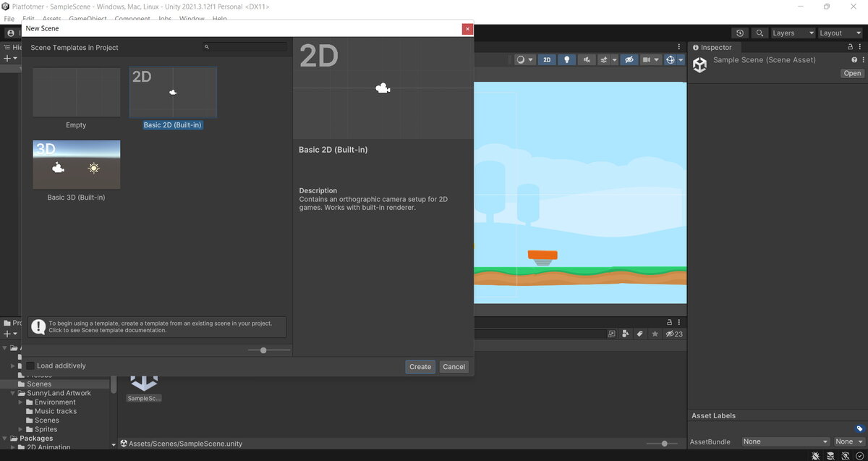This screenshot has width=868, height=461.
Task: Click the Favorites star icon in Project
Action: coord(655,334)
